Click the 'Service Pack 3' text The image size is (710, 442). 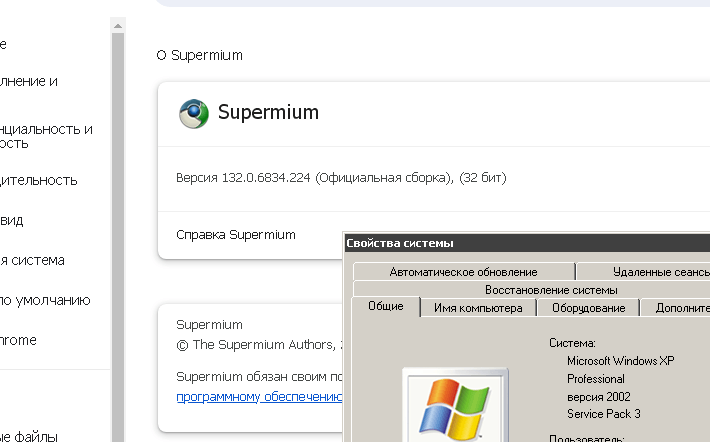604,414
